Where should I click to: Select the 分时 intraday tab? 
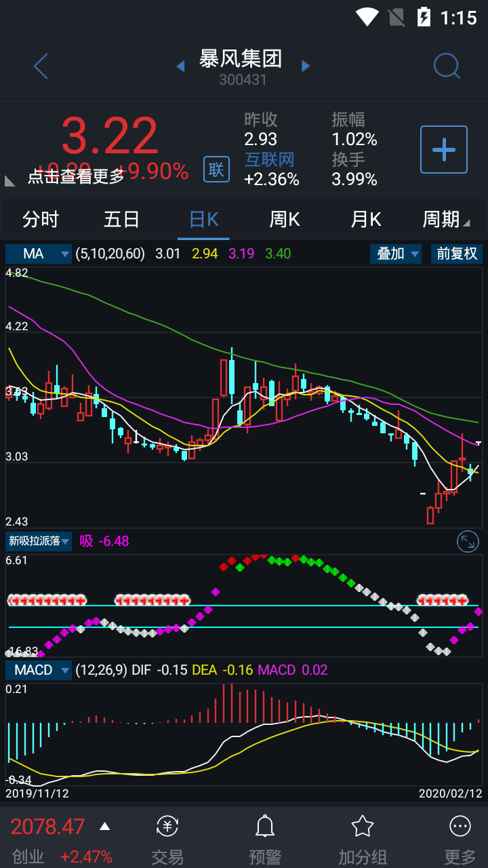[x=41, y=219]
